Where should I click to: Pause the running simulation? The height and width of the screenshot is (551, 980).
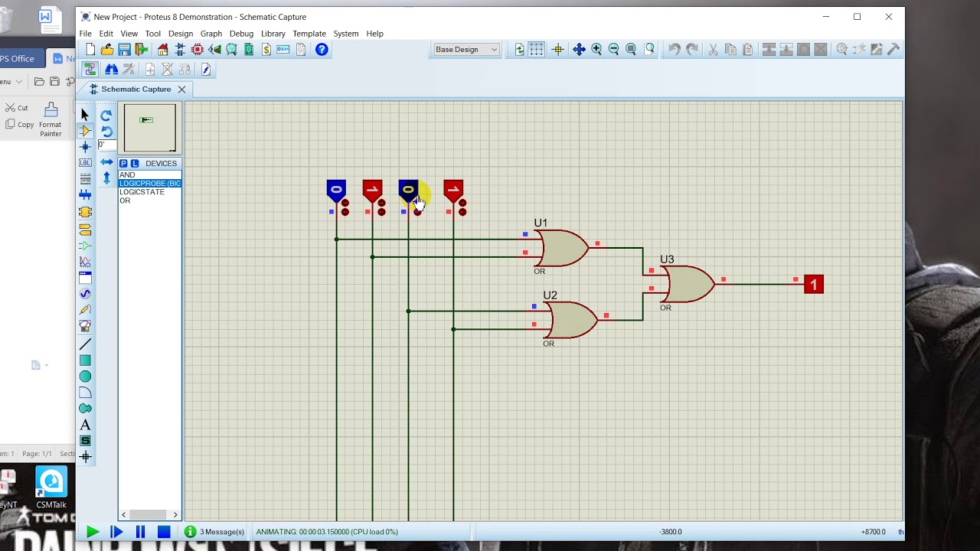tap(140, 532)
